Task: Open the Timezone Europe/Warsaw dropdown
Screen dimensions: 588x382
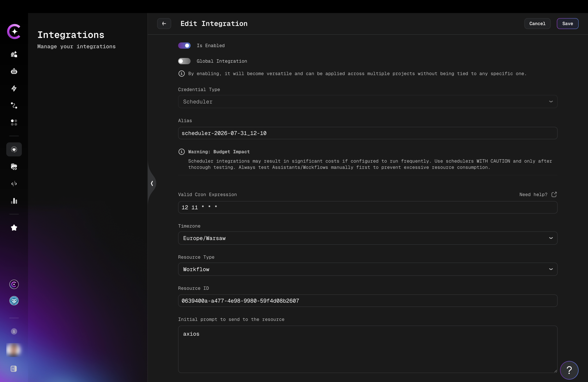Action: (x=367, y=238)
